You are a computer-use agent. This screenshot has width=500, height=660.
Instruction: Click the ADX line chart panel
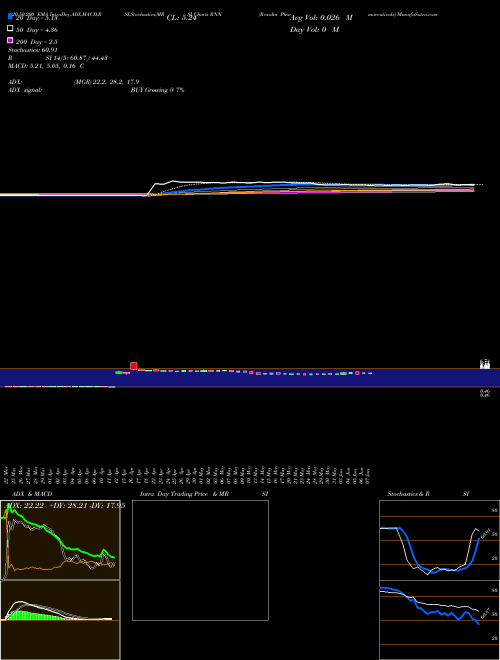60,540
